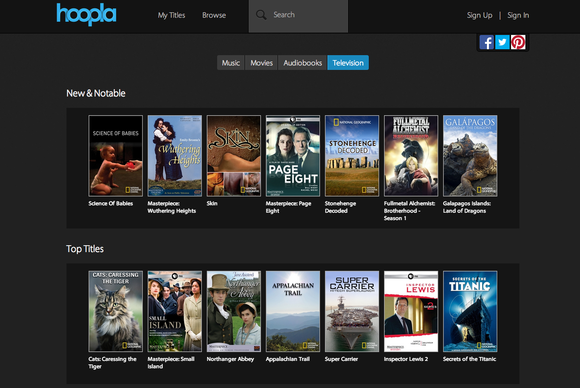Open My Titles in the top navigation
The image size is (580, 388).
171,15
